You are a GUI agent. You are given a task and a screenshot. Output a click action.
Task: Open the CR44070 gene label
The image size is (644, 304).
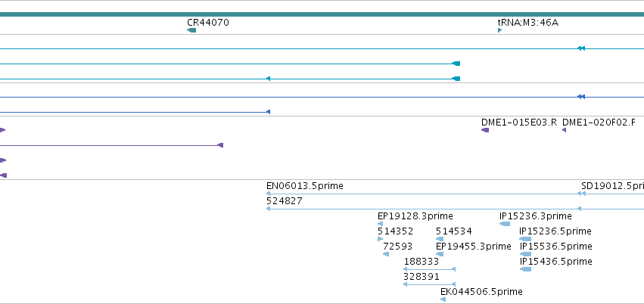(x=208, y=23)
